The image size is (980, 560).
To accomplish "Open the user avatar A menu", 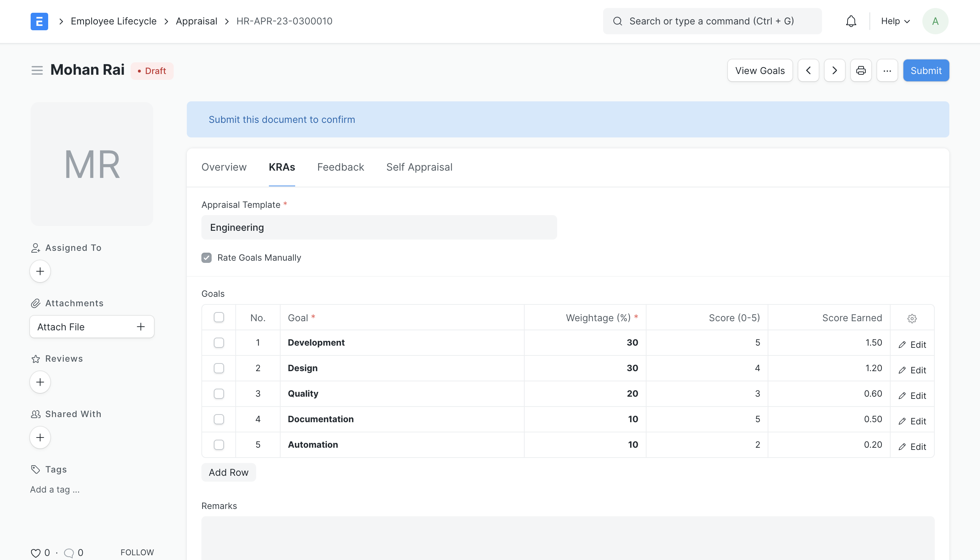I will pos(935,21).
